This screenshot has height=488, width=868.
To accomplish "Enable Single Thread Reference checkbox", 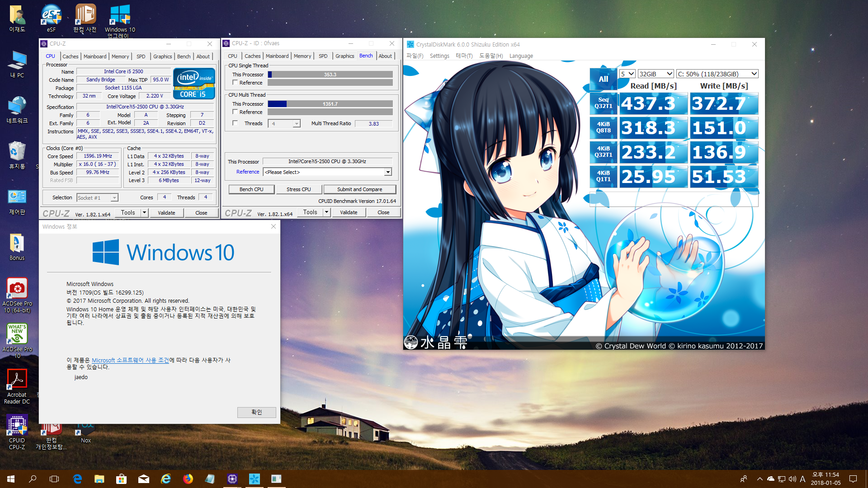I will pyautogui.click(x=235, y=83).
